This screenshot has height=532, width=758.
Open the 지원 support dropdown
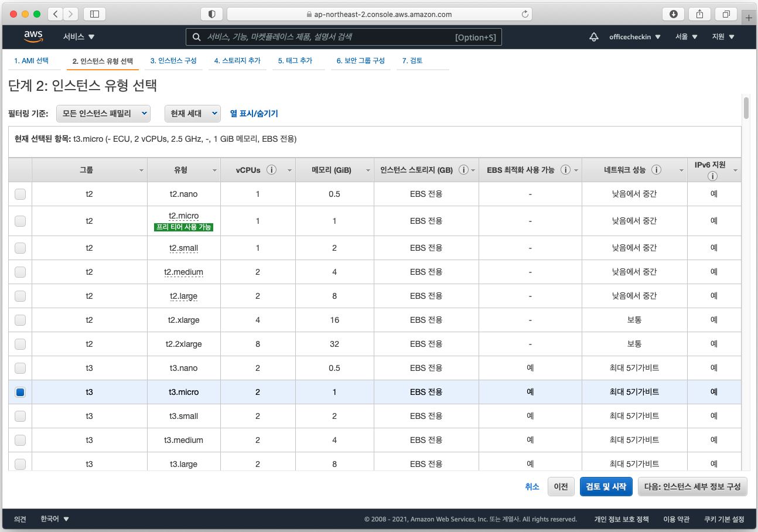(x=723, y=37)
